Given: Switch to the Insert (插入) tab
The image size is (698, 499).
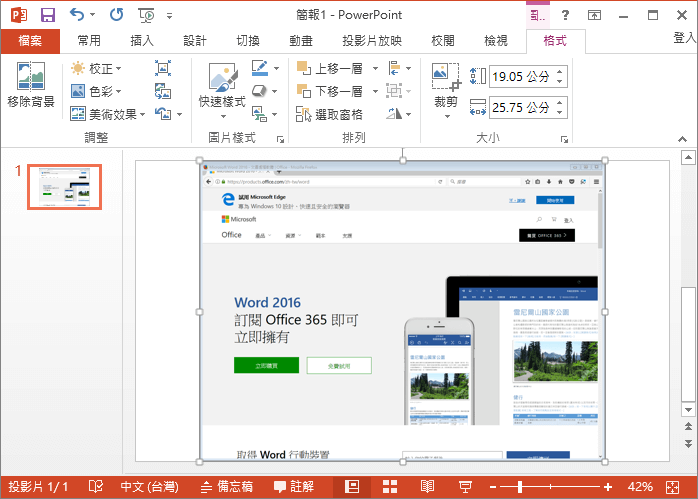Looking at the screenshot, I should [x=142, y=41].
